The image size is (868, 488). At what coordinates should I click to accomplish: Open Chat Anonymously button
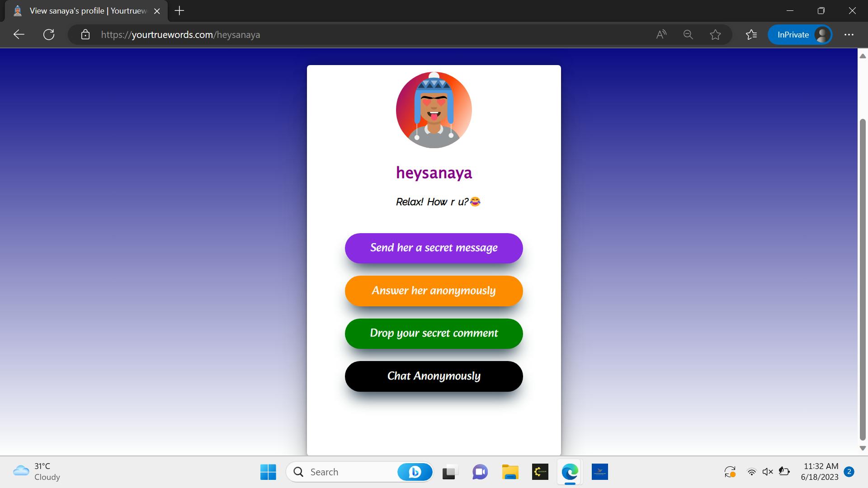pos(434,376)
